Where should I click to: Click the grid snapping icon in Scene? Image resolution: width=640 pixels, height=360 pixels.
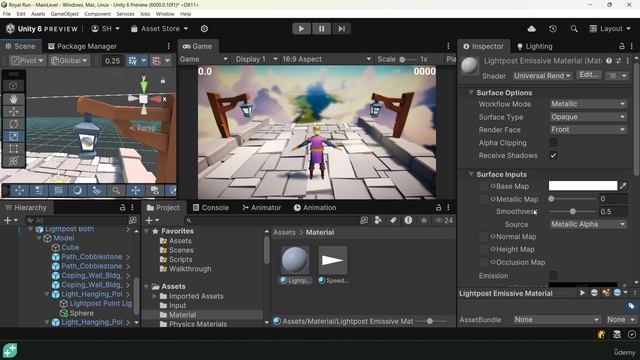[133, 61]
